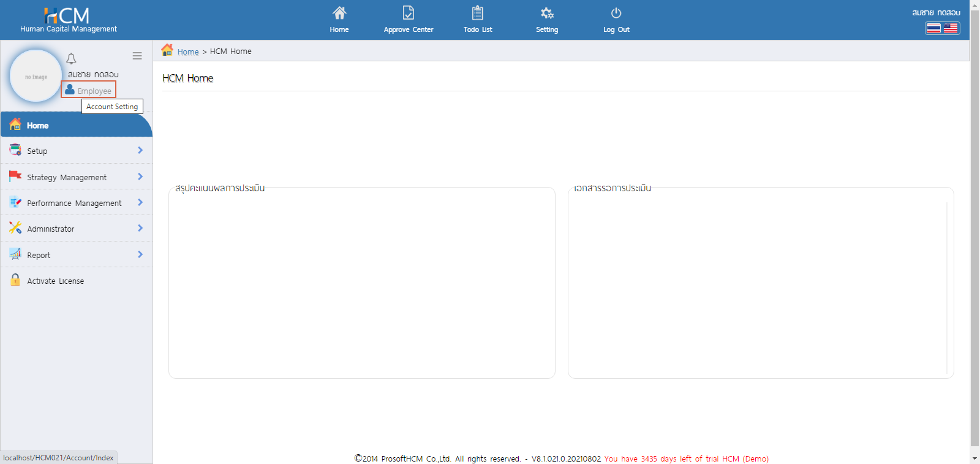Click the Todo List label
Viewport: 980px width, 464px height.
click(478, 29)
